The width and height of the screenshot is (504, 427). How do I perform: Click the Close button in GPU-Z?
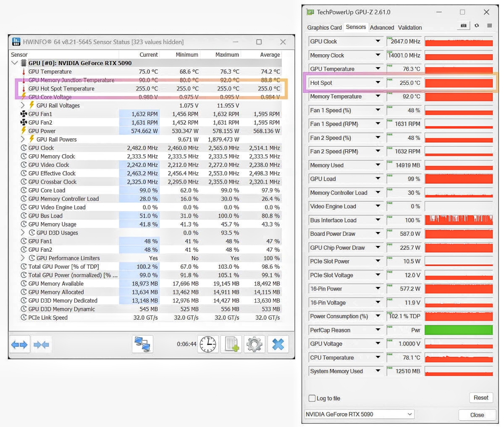click(477, 414)
